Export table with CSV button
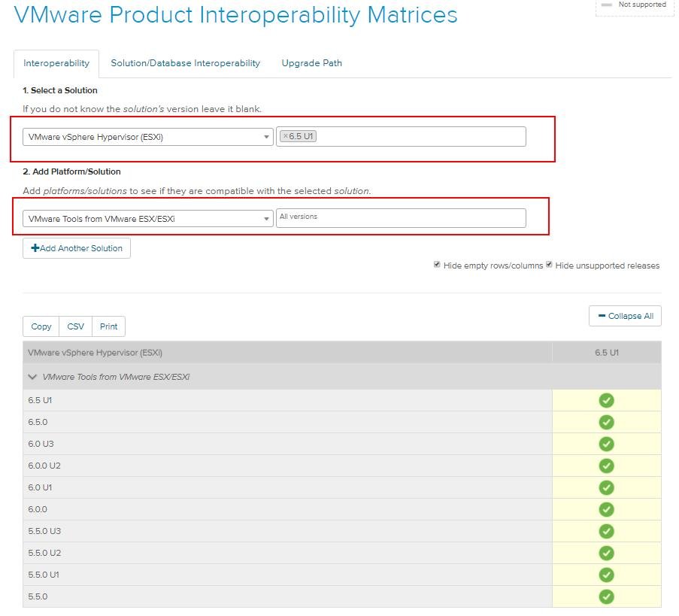 click(x=75, y=326)
